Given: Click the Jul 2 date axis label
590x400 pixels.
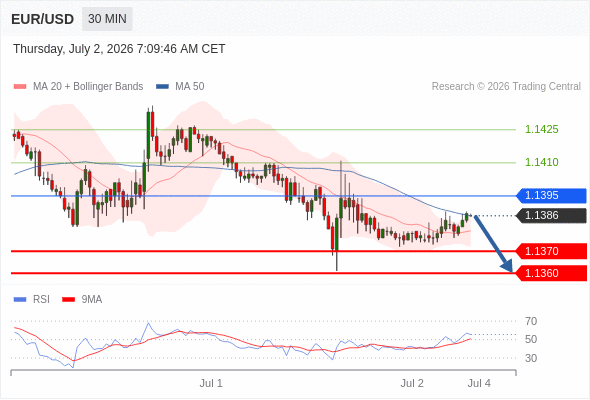Looking at the screenshot, I should (x=412, y=383).
